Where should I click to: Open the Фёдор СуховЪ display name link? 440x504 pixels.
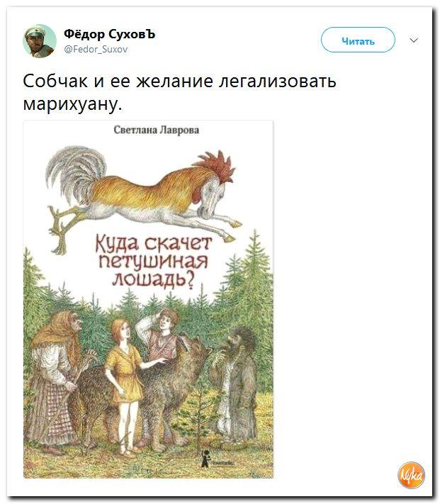click(x=110, y=33)
